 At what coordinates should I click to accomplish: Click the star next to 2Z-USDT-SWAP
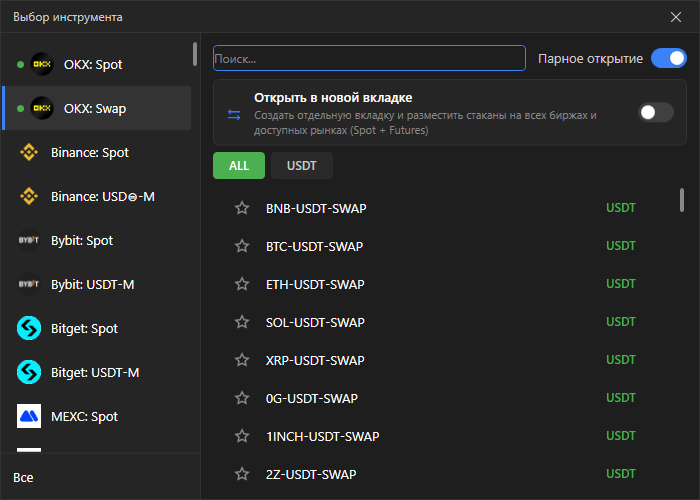click(x=242, y=474)
